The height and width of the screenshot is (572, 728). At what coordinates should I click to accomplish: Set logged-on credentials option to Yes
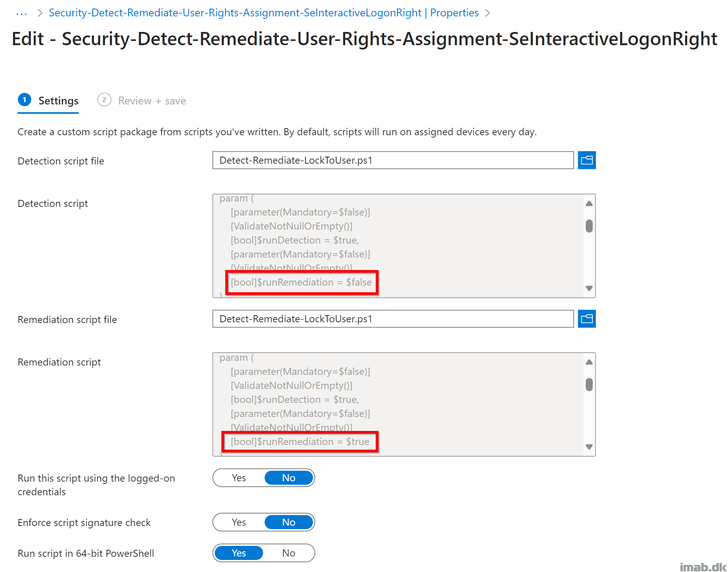tap(239, 478)
